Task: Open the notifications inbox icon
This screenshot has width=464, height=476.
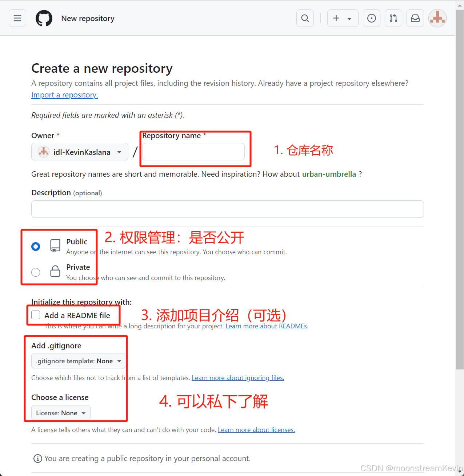Action: (415, 18)
